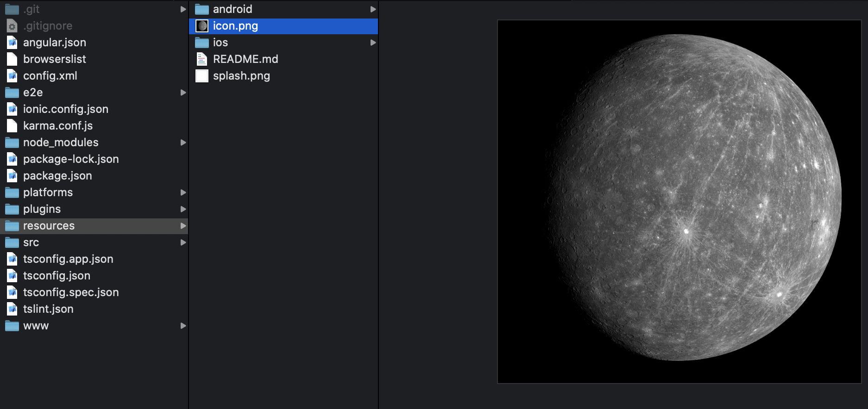Select the config.xml file name
The image size is (868, 409).
point(50,76)
